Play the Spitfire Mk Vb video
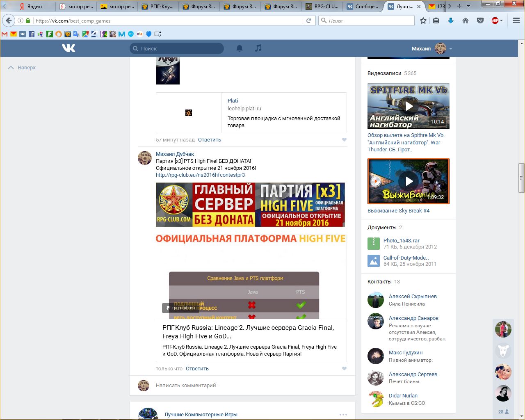This screenshot has width=525, height=420. 409,106
